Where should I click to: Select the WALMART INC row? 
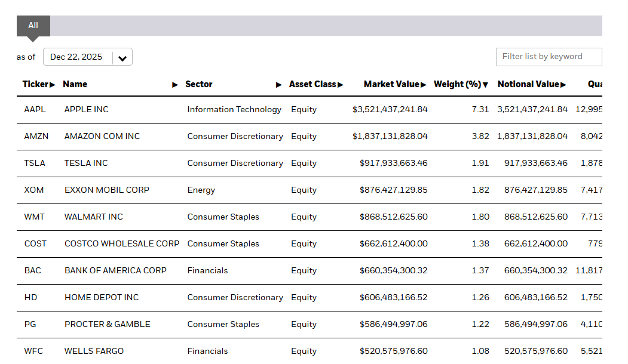(94, 217)
